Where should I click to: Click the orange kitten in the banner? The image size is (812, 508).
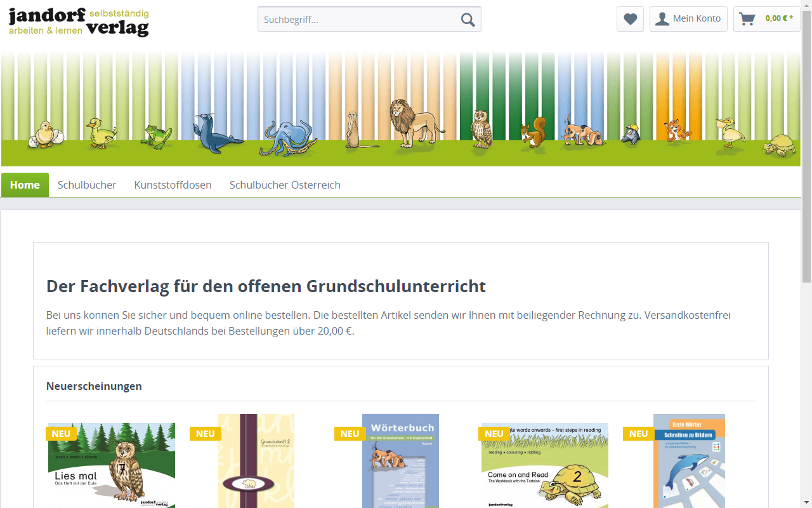(x=677, y=130)
